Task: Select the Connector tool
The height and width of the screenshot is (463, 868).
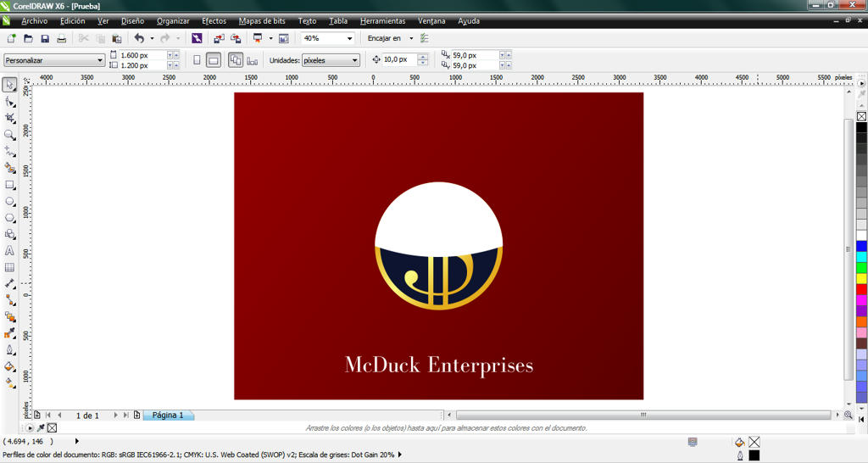Action: (x=9, y=300)
